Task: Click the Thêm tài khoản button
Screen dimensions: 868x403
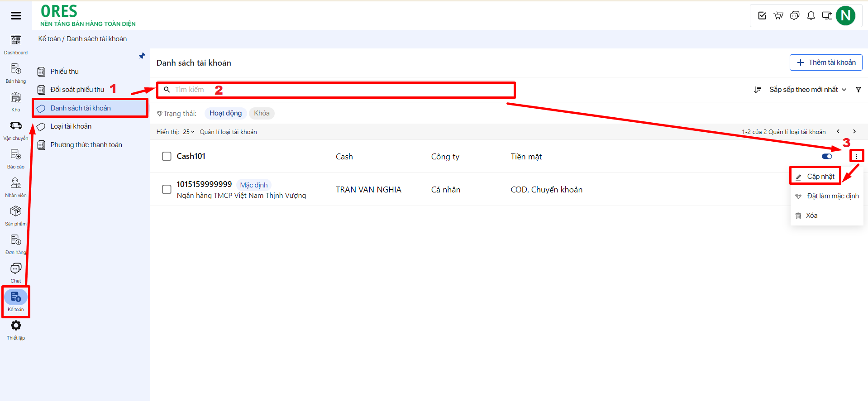Action: 826,62
